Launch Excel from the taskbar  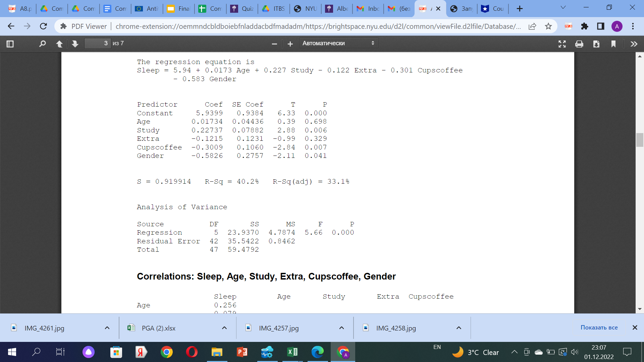pyautogui.click(x=292, y=352)
